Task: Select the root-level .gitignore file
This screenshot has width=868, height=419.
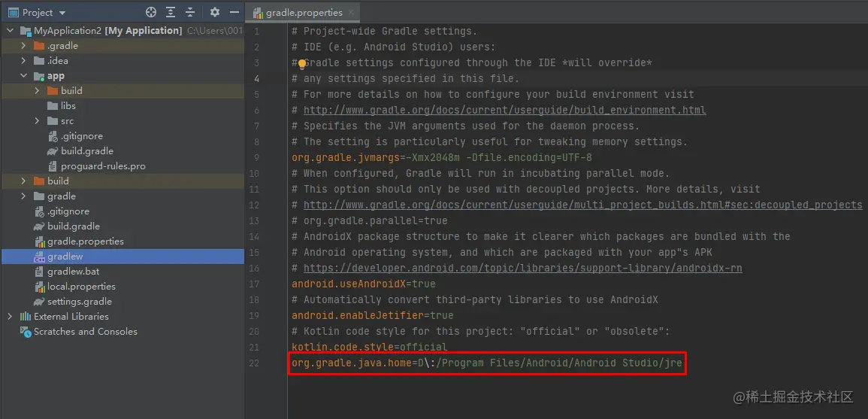Action: coord(68,211)
